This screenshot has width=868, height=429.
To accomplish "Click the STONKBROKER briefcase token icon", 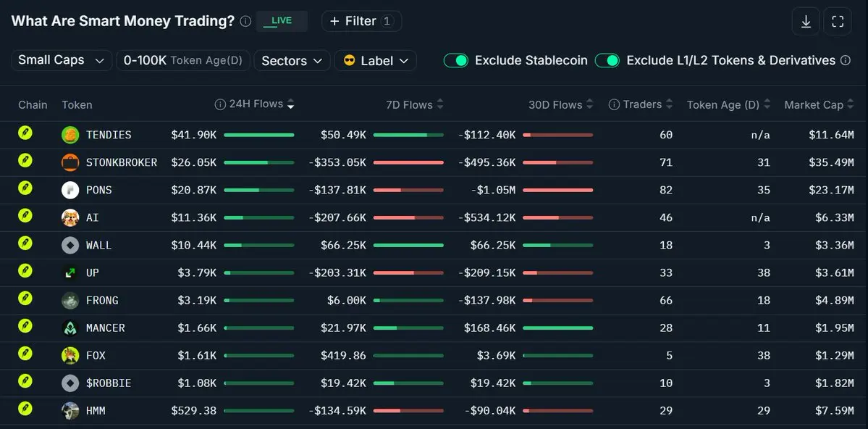I will tap(70, 162).
